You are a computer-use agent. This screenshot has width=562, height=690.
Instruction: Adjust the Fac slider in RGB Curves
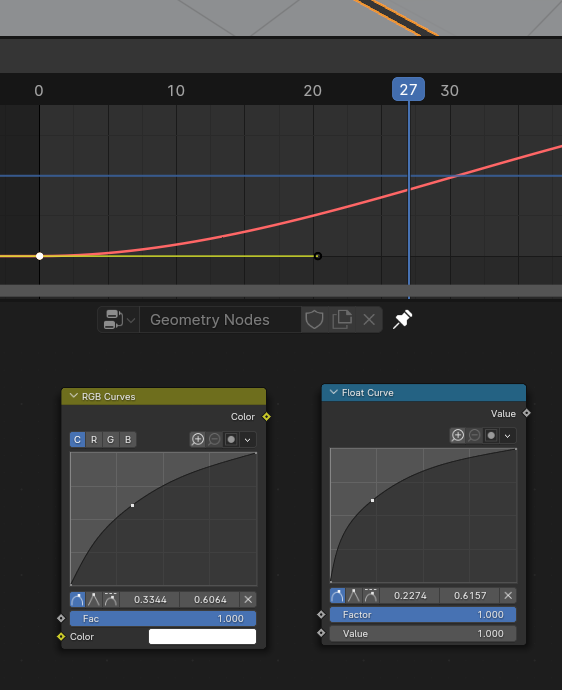[163, 618]
